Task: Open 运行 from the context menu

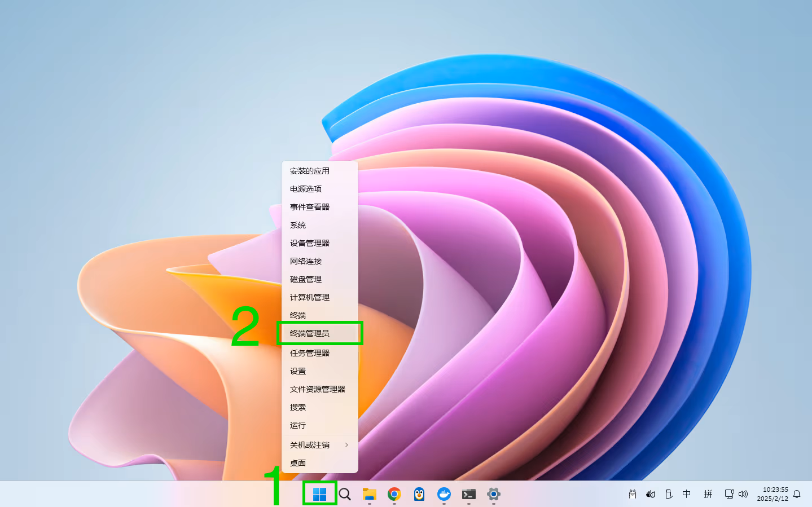Action: [x=320, y=425]
